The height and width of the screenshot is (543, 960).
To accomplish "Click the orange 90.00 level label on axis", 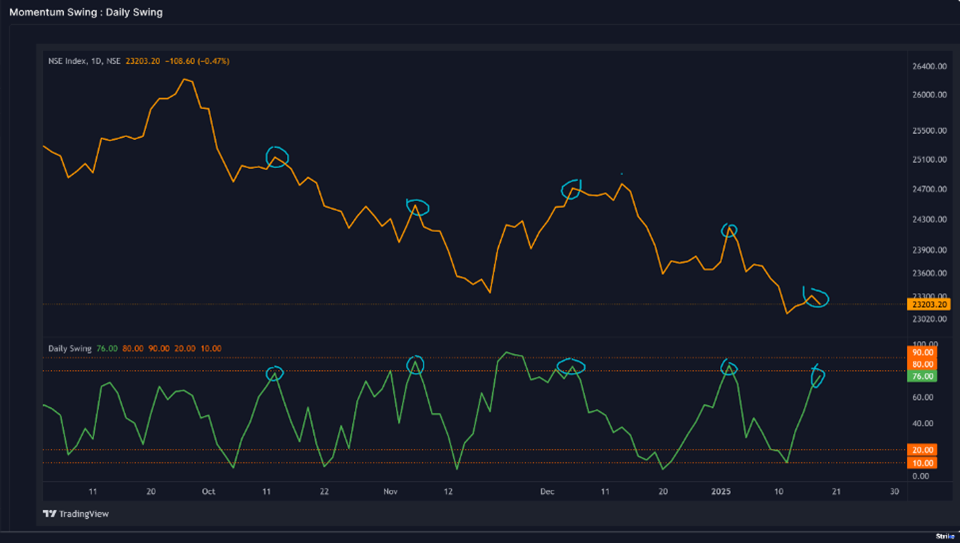I will click(922, 353).
